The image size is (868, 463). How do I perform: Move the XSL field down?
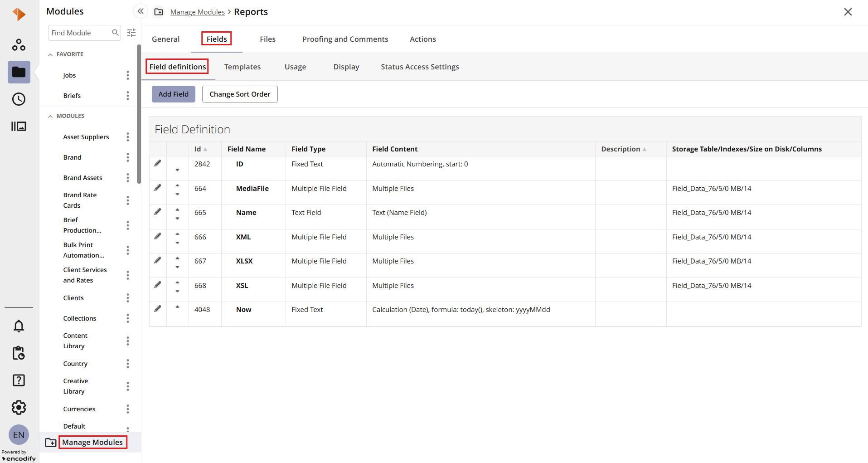click(x=178, y=291)
